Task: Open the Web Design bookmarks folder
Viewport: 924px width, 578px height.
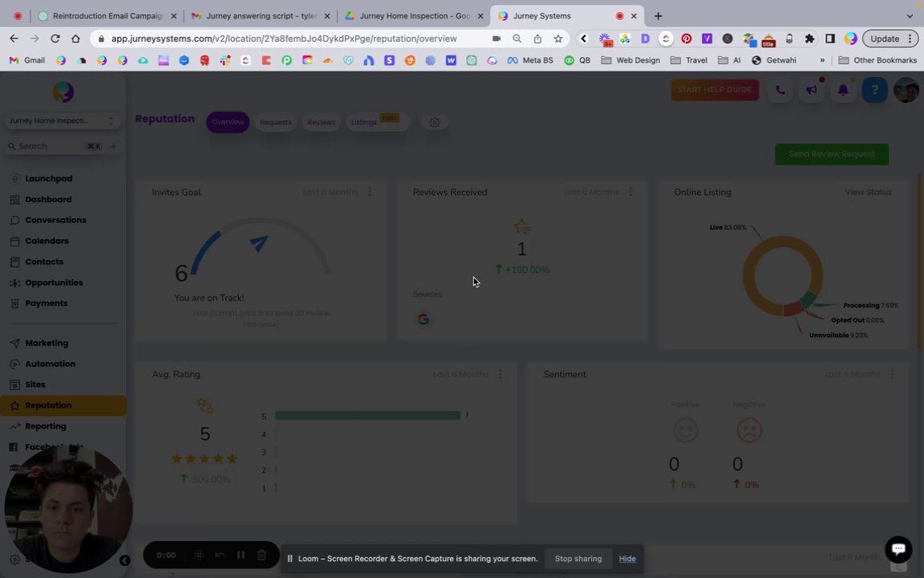Action: (x=630, y=60)
